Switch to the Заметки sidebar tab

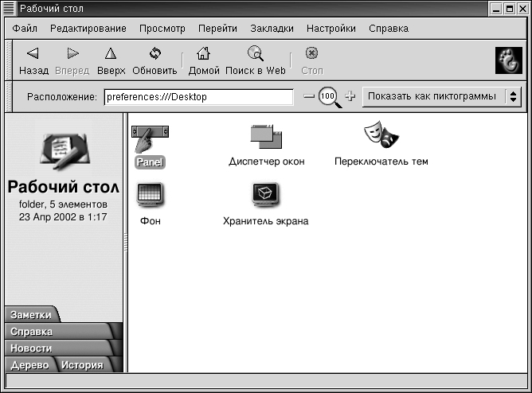click(30, 315)
